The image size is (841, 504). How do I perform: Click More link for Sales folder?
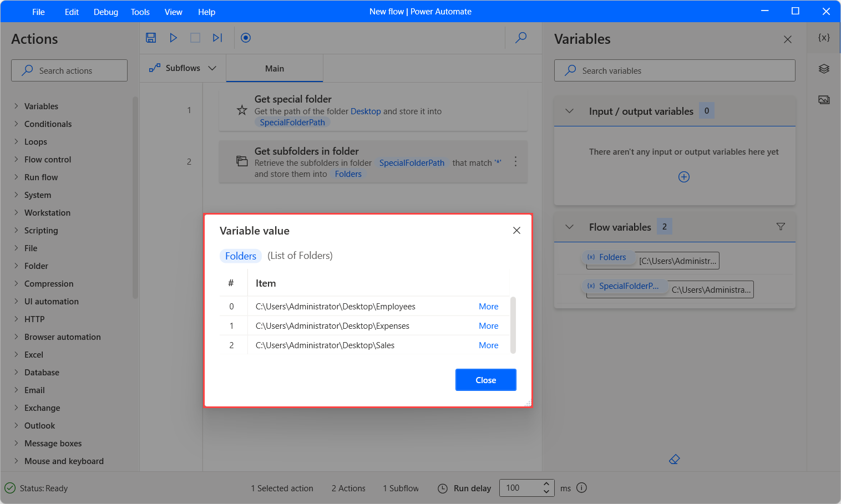coord(488,345)
